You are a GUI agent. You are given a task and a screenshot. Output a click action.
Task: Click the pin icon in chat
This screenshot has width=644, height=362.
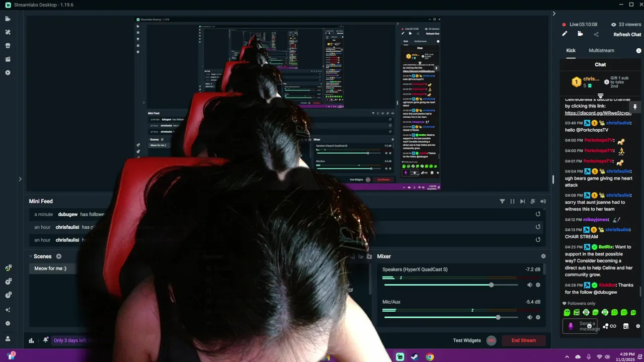(x=635, y=107)
